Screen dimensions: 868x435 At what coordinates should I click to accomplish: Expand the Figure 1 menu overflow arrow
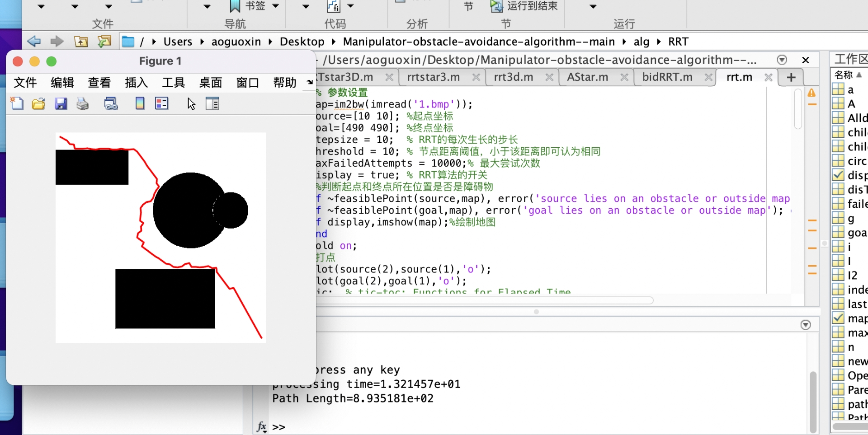point(310,82)
